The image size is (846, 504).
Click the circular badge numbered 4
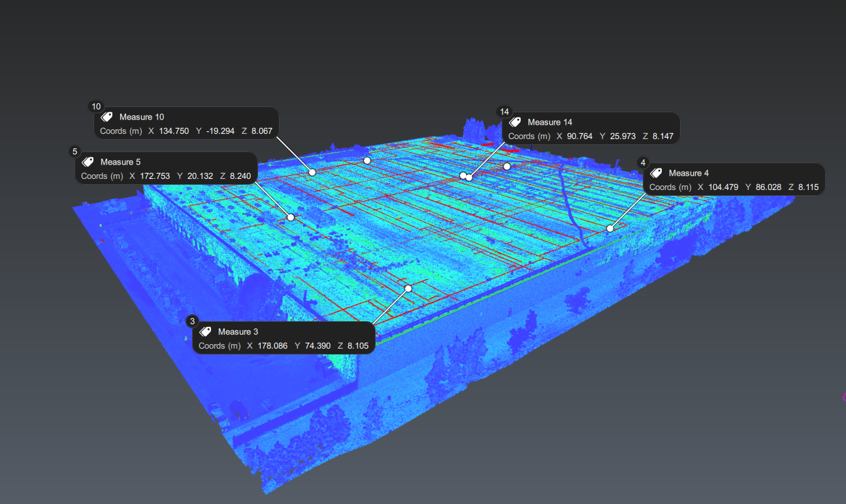(643, 162)
